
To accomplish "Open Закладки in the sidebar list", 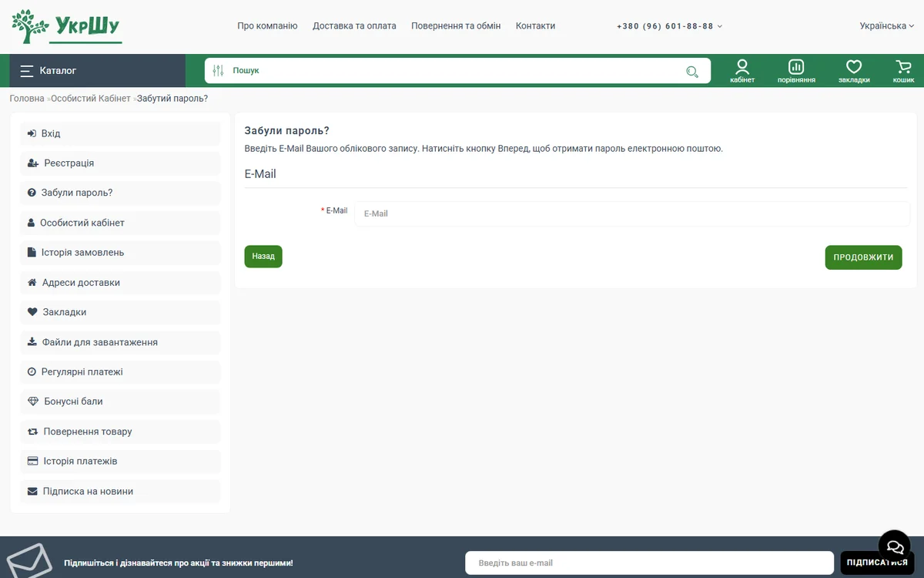I will (x=120, y=312).
